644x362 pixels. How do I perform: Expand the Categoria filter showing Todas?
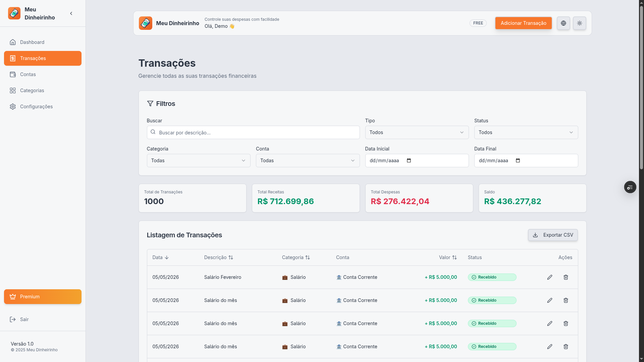click(198, 161)
